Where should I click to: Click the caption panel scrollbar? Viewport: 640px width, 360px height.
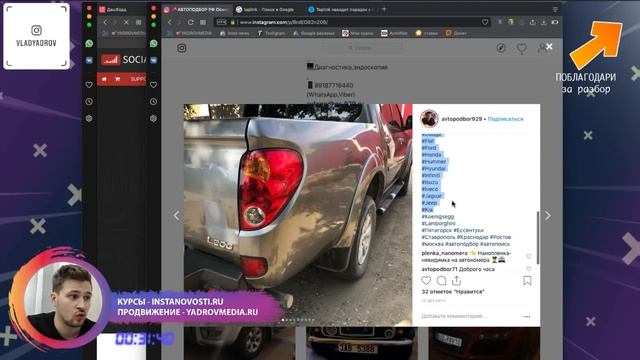(x=538, y=238)
